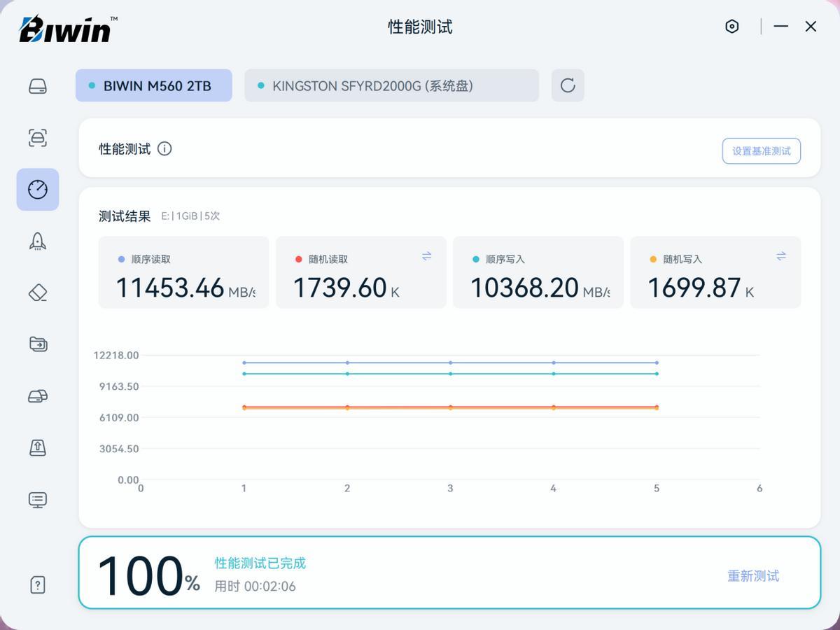Click the Biwin logo
The width and height of the screenshot is (840, 630).
pos(68,29)
